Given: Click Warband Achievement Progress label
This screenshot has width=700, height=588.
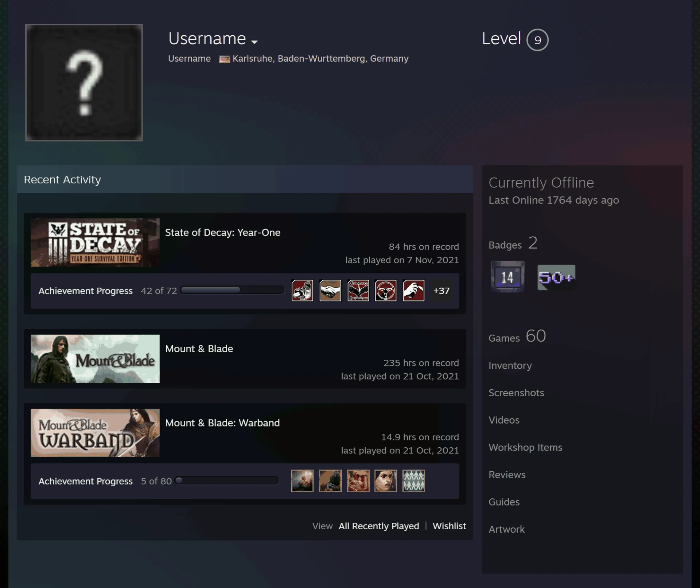Looking at the screenshot, I should [86, 481].
